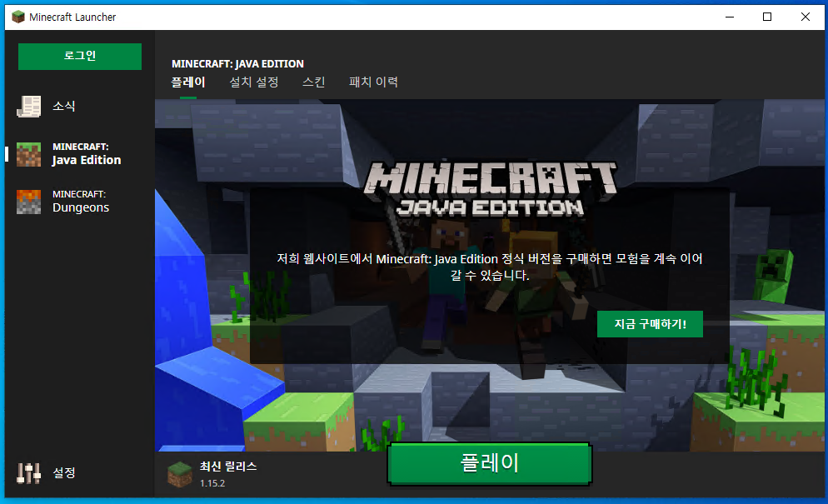This screenshot has height=504, width=828.
Task: Click the MINECRAFT: Dungeons sidebar label
Action: [81, 202]
